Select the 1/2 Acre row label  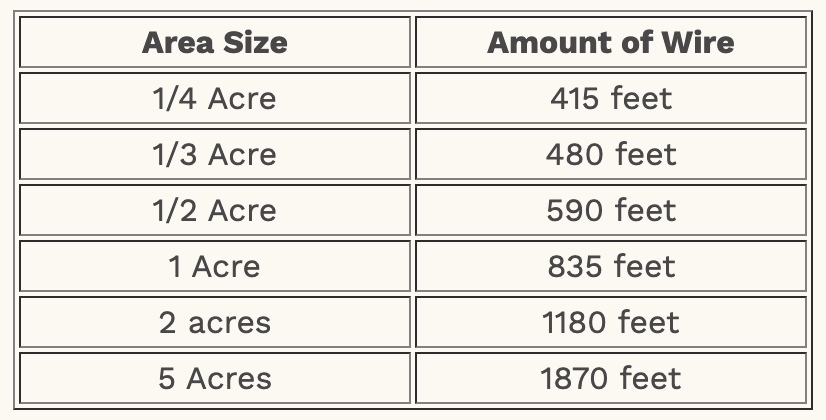click(214, 211)
